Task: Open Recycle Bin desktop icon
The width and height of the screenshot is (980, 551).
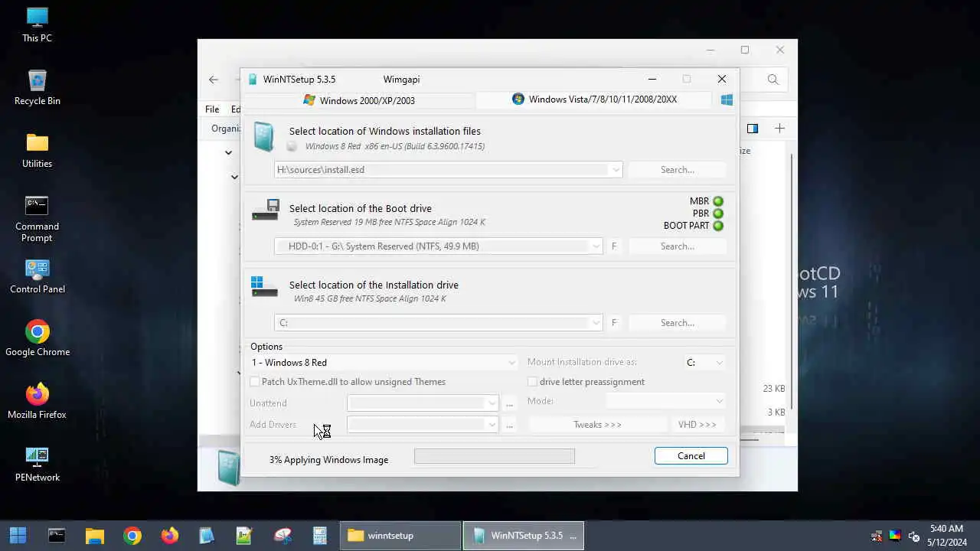Action: pyautogui.click(x=37, y=87)
